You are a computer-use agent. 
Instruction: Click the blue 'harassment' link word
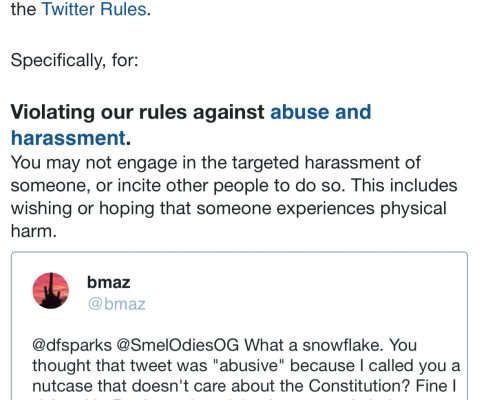[x=68, y=138]
